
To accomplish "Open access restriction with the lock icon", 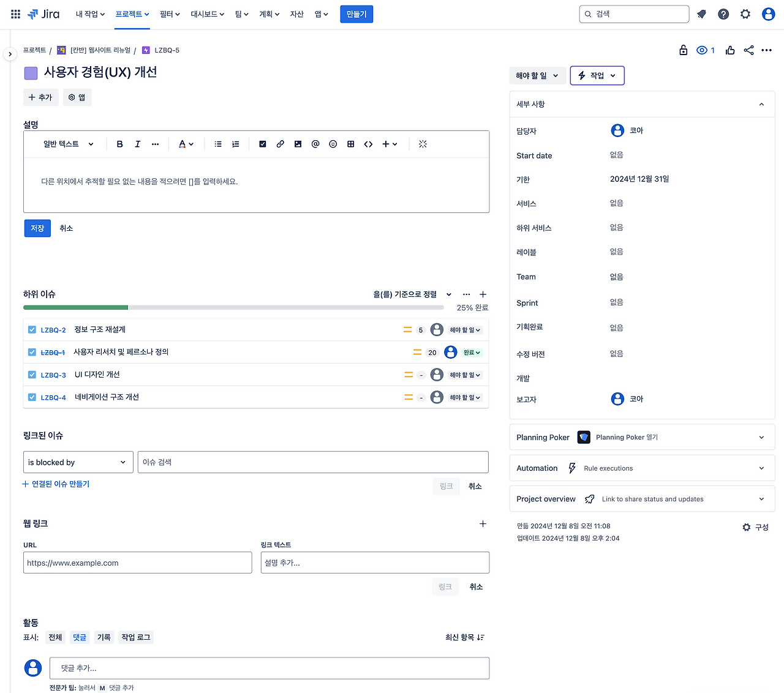I will click(x=683, y=50).
